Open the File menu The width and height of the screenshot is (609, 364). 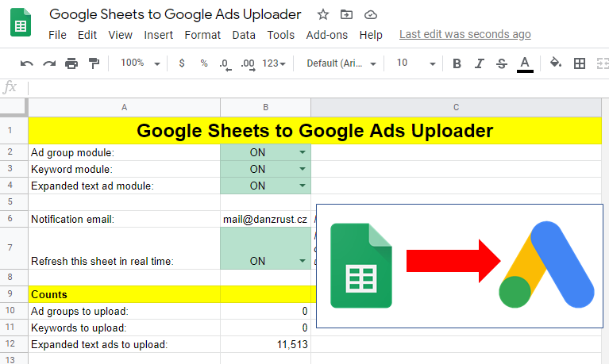pyautogui.click(x=57, y=35)
